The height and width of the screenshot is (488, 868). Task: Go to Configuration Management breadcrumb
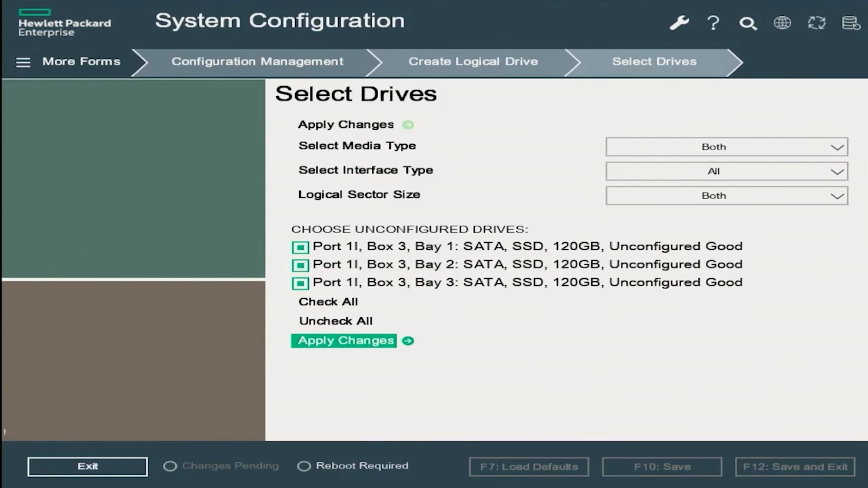257,61
